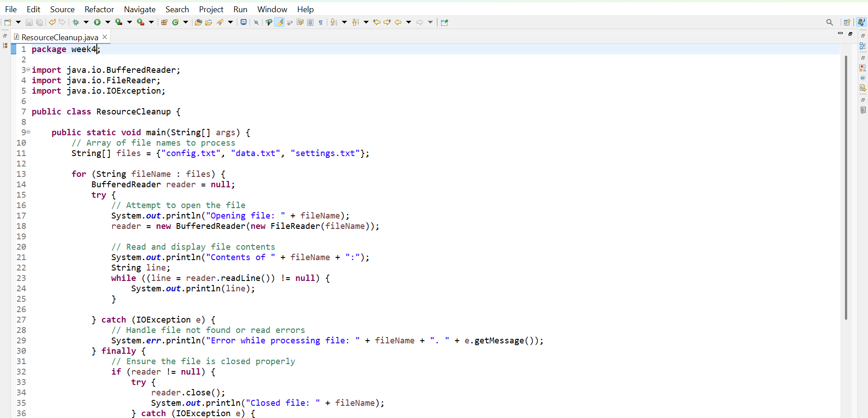The height and width of the screenshot is (418, 868).
Task: Open the New Java Class dropdown arrow
Action: [185, 22]
